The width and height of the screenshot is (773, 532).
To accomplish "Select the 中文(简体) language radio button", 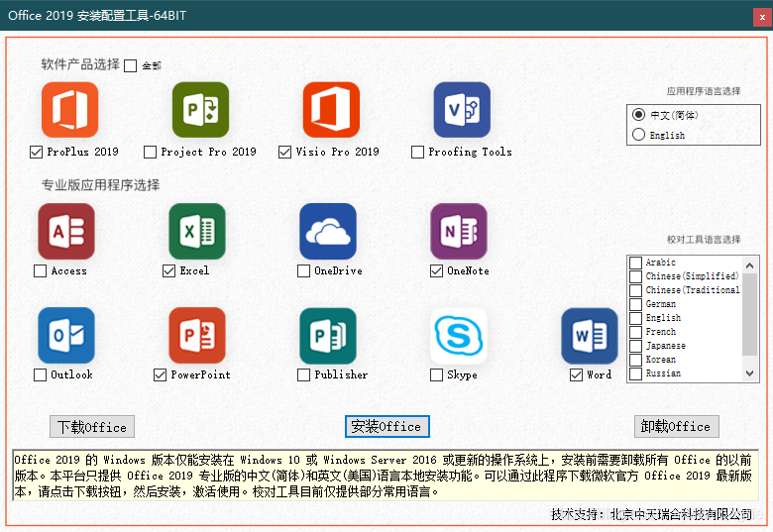I will (x=638, y=115).
